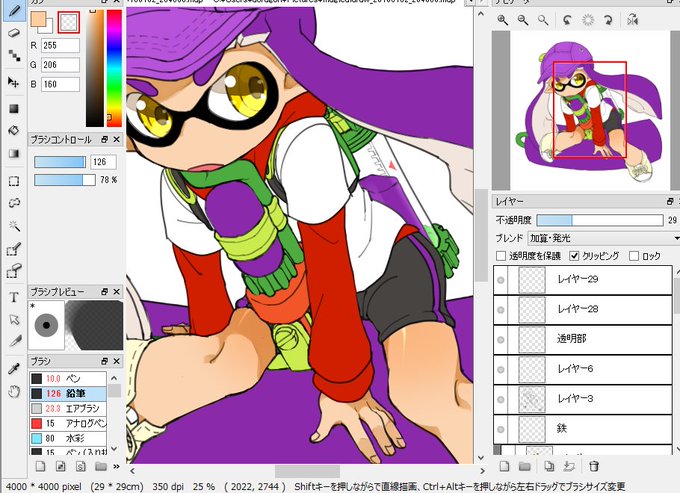
Task: Toggle ロック checkbox
Action: coord(634,256)
